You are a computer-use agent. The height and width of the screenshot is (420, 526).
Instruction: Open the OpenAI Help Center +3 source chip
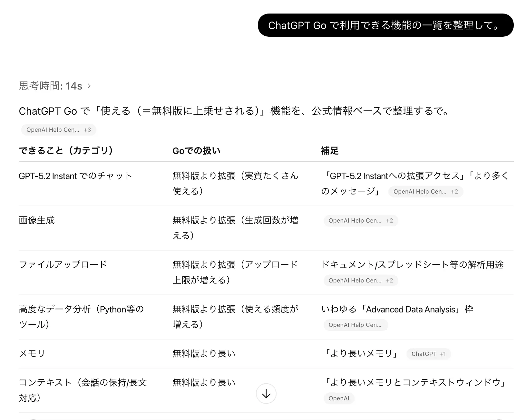(59, 130)
